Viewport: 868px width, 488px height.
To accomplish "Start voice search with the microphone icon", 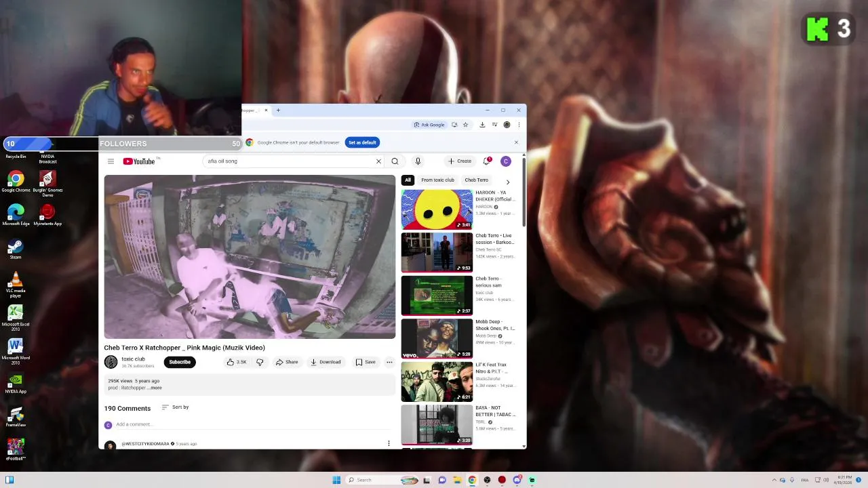I will (x=418, y=161).
